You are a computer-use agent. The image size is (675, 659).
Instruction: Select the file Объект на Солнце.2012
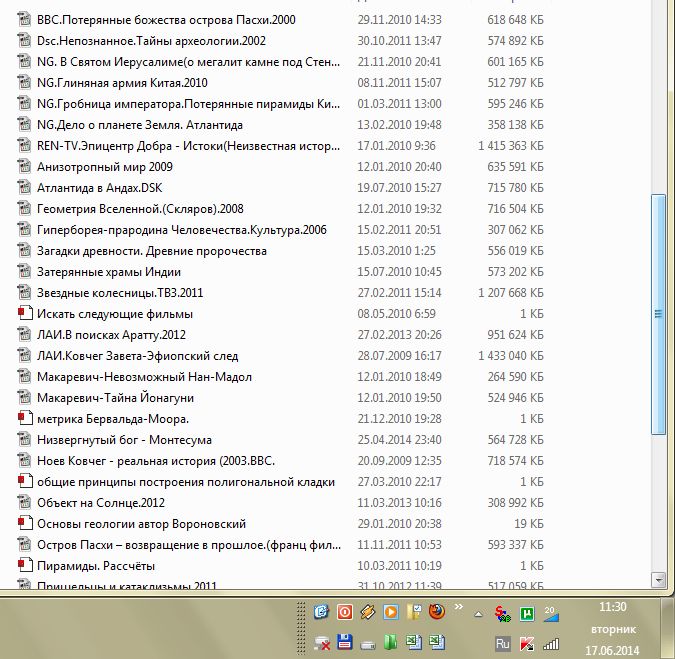[x=100, y=503]
